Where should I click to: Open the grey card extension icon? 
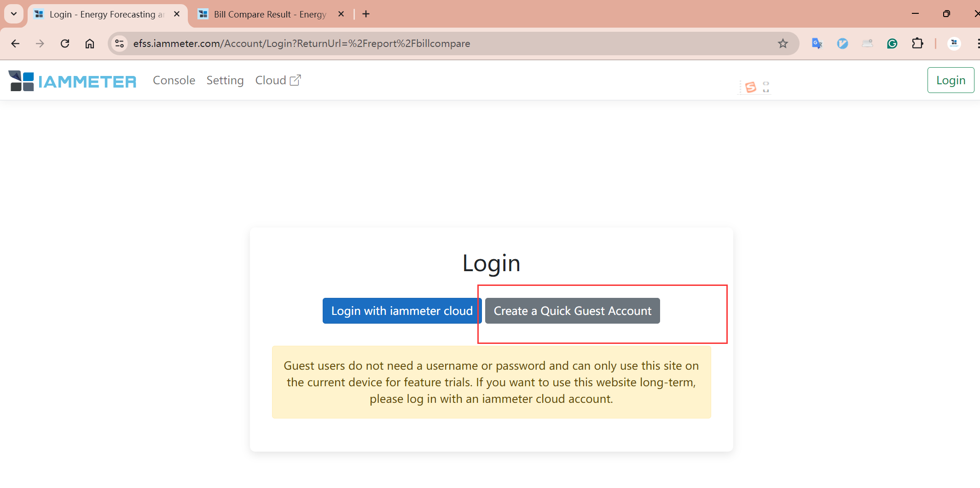click(867, 43)
